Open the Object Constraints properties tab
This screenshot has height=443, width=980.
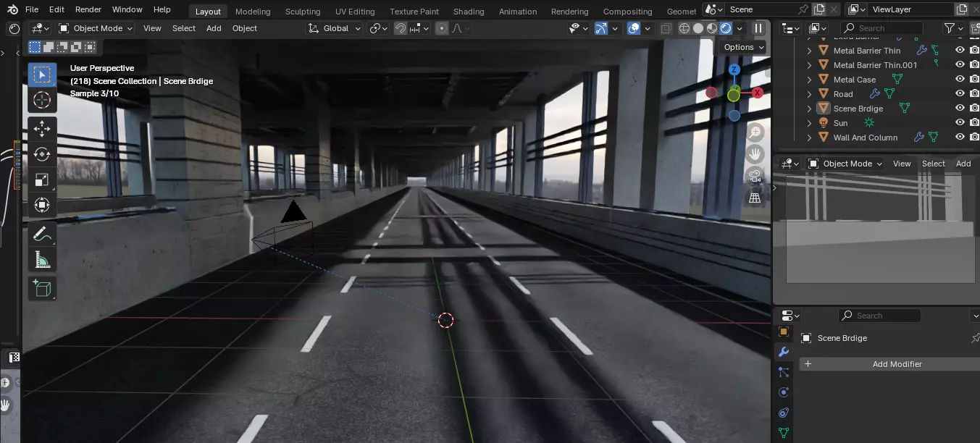(783, 413)
